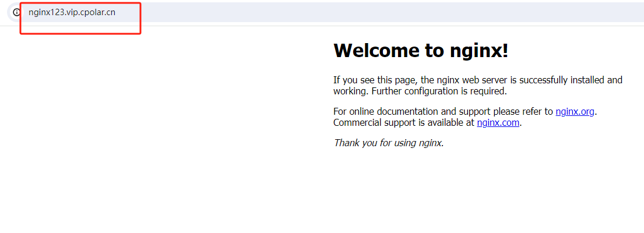Open the nginx.com commercial support link

tap(498, 122)
